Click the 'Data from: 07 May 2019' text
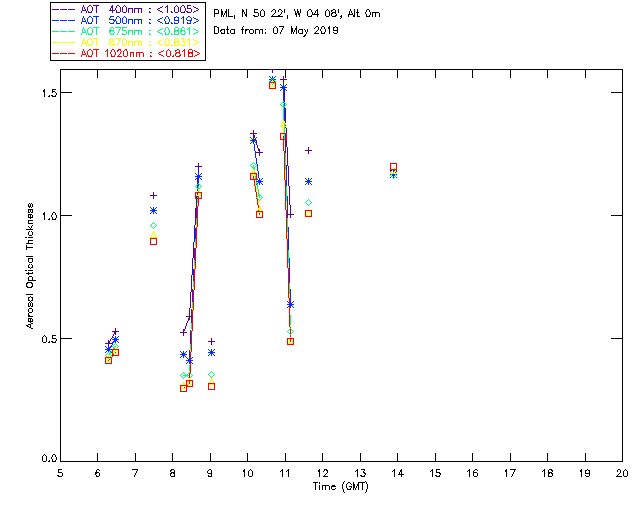 pyautogui.click(x=276, y=31)
